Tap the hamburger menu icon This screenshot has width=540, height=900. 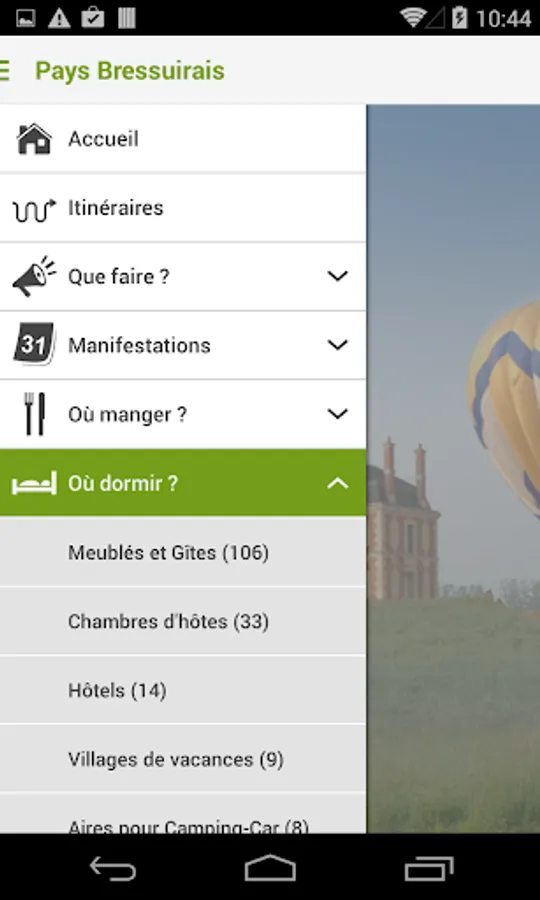4,71
